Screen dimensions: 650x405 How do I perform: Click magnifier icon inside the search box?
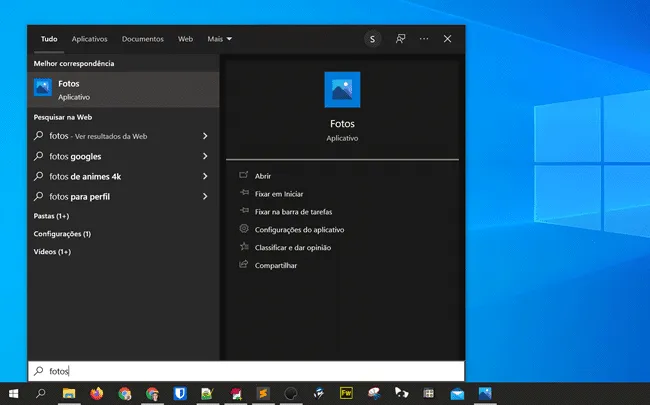(39, 371)
